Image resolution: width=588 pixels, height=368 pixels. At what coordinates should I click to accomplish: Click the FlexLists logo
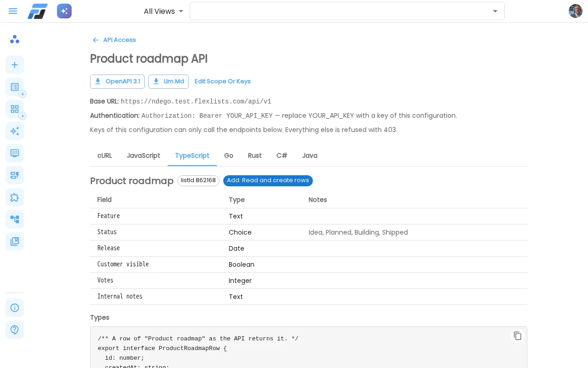[38, 11]
